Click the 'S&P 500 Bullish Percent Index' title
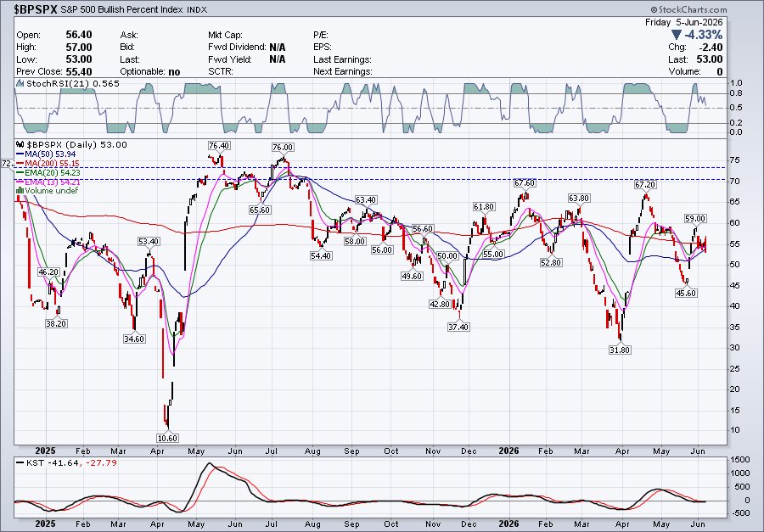764x532 pixels. (121, 9)
